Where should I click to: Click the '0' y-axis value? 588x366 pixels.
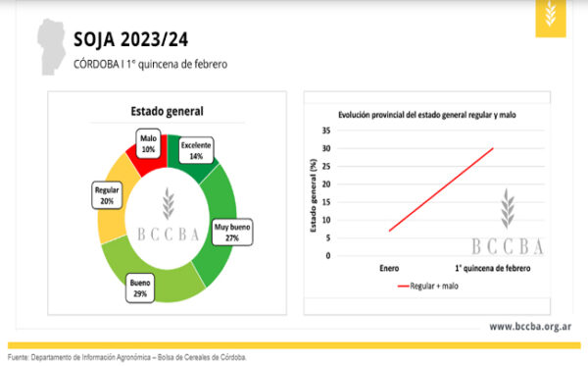click(x=328, y=256)
